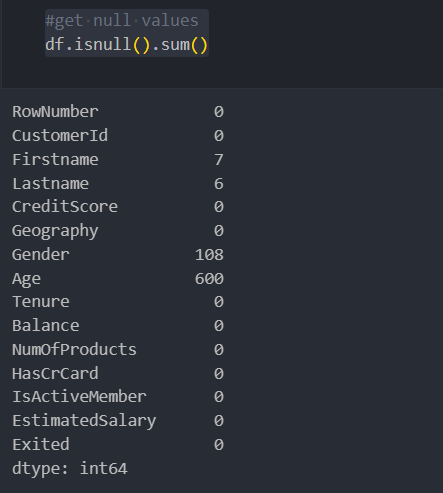Select the RowNumber output row
The height and width of the screenshot is (493, 443).
click(x=118, y=111)
